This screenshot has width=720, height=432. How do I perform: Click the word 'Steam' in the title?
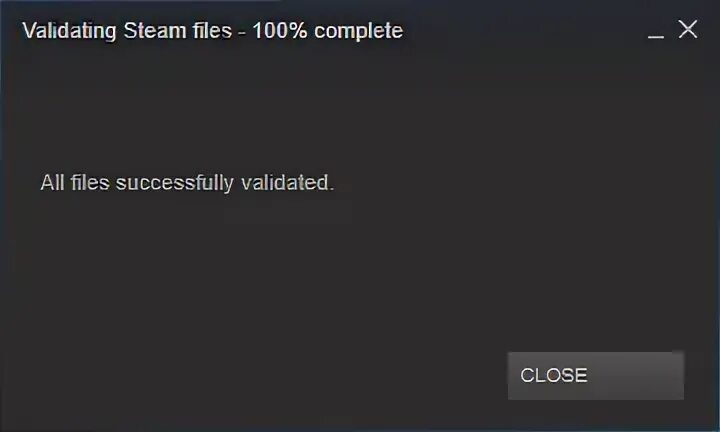pos(155,31)
